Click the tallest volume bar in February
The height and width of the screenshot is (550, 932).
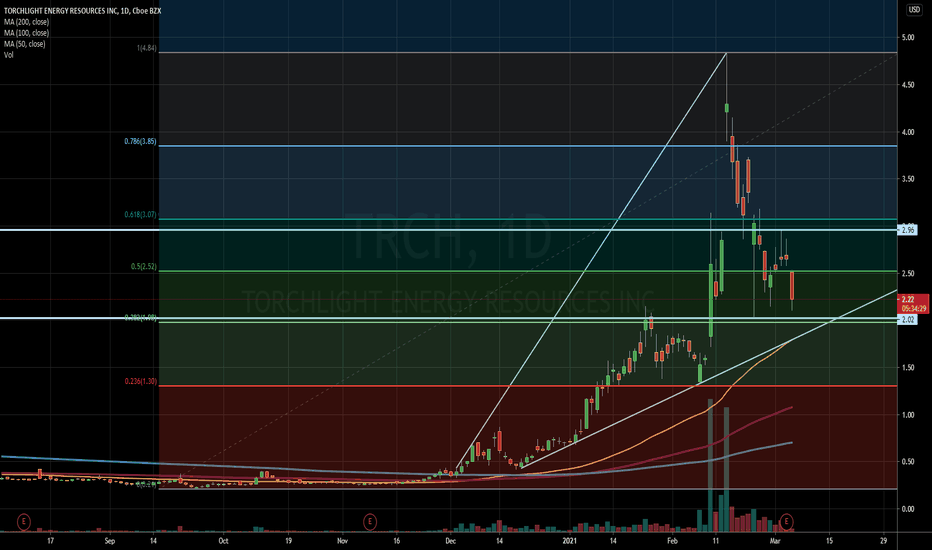[710, 466]
